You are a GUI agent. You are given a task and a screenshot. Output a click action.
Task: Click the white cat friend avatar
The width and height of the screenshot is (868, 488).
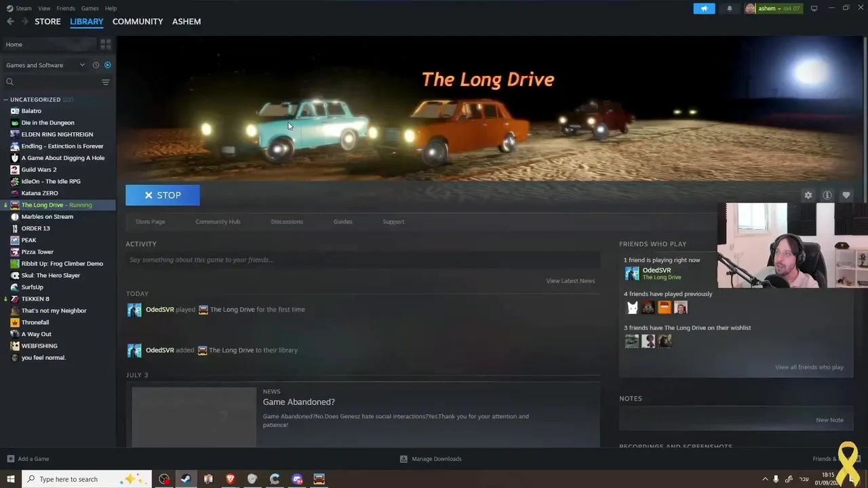pyautogui.click(x=632, y=308)
